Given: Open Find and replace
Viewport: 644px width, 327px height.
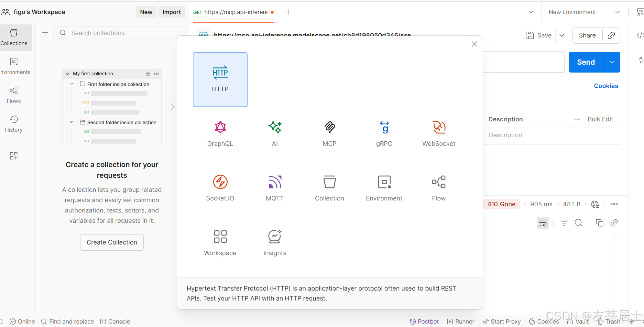Looking at the screenshot, I should coord(67,321).
